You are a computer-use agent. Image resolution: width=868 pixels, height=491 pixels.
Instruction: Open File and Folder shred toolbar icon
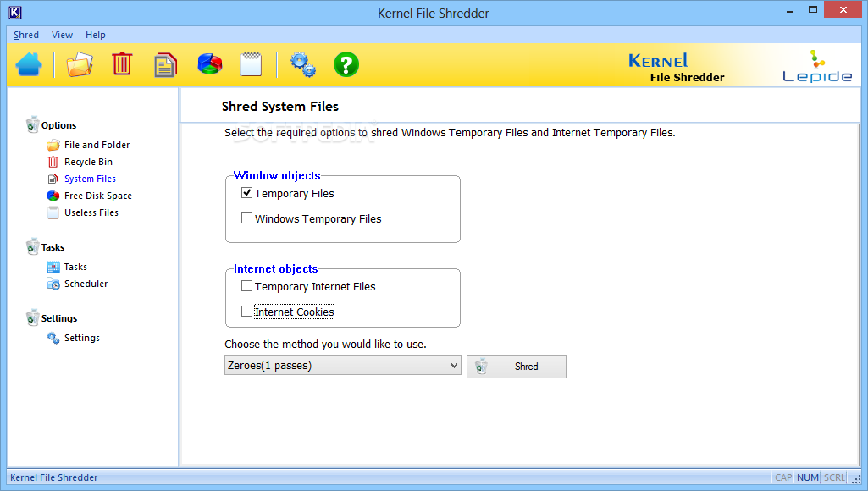pyautogui.click(x=80, y=64)
